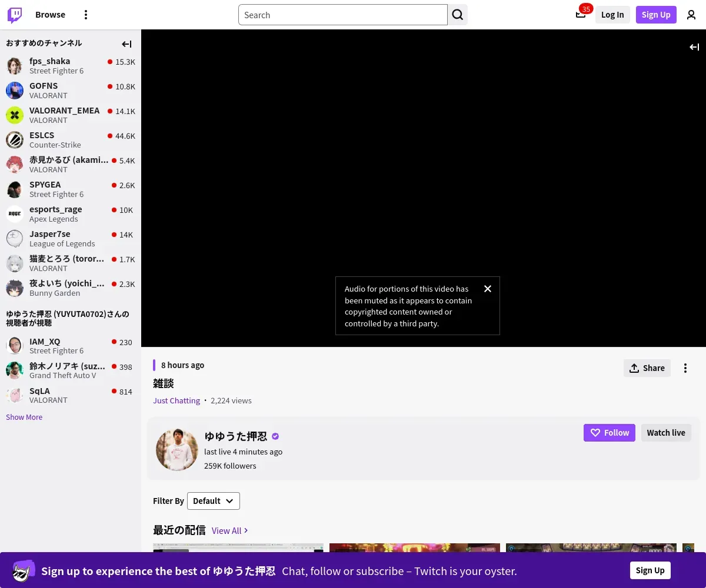The height and width of the screenshot is (588, 706).
Task: Click the Log In button
Action: pos(612,15)
